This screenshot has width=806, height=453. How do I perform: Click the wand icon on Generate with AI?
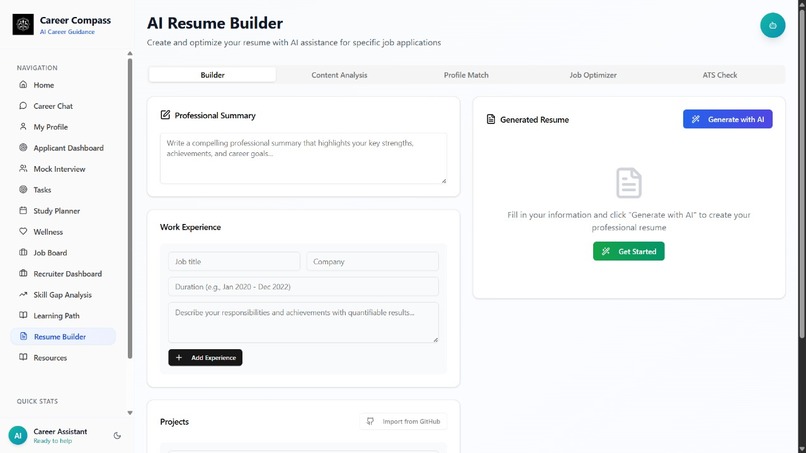pyautogui.click(x=695, y=119)
